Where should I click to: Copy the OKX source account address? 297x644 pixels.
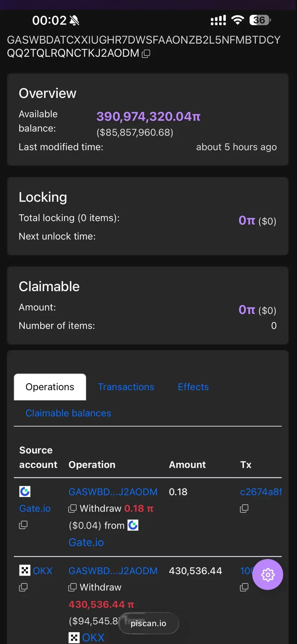tap(23, 587)
